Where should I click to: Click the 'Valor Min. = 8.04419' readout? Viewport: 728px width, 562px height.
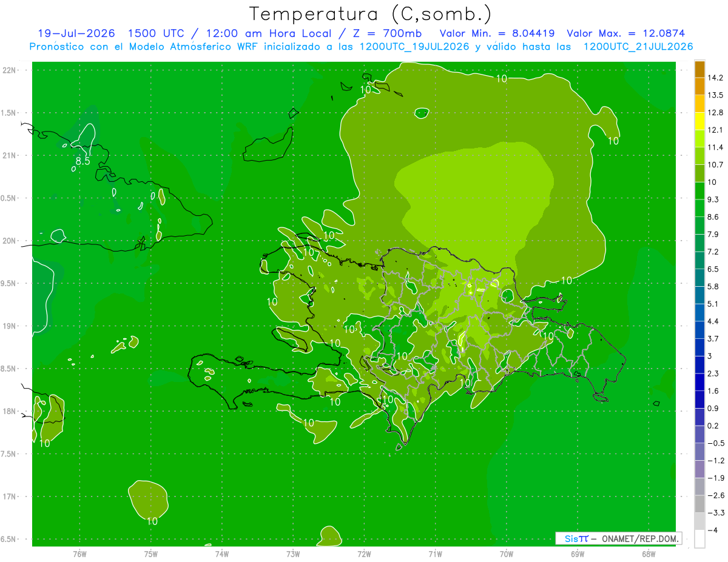point(497,33)
